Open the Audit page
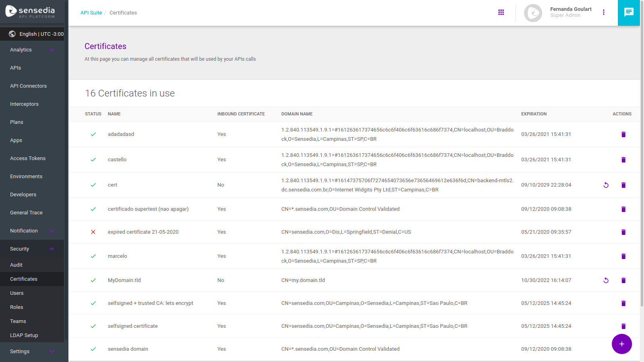 point(16,265)
